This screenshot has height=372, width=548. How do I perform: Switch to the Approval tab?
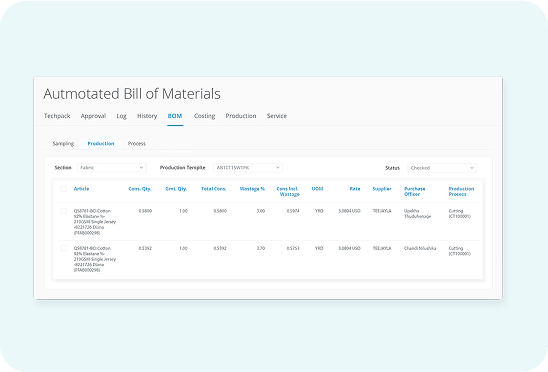93,116
